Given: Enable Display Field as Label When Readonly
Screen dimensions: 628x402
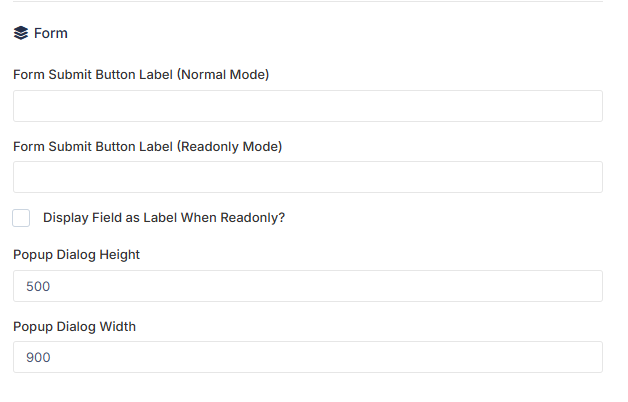Looking at the screenshot, I should click(21, 218).
